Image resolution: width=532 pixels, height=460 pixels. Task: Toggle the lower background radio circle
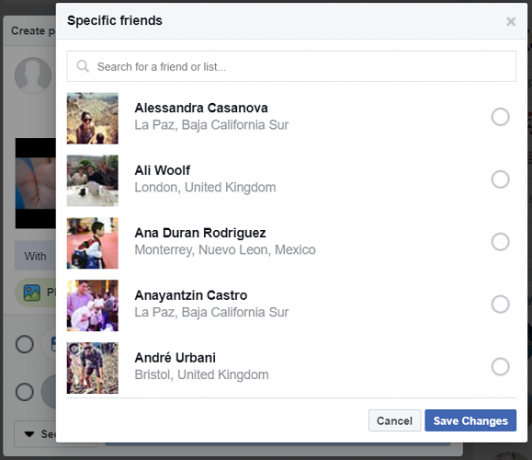pos(24,392)
